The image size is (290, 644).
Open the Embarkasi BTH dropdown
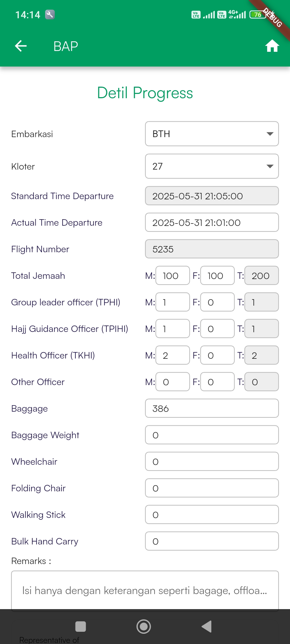pos(212,134)
